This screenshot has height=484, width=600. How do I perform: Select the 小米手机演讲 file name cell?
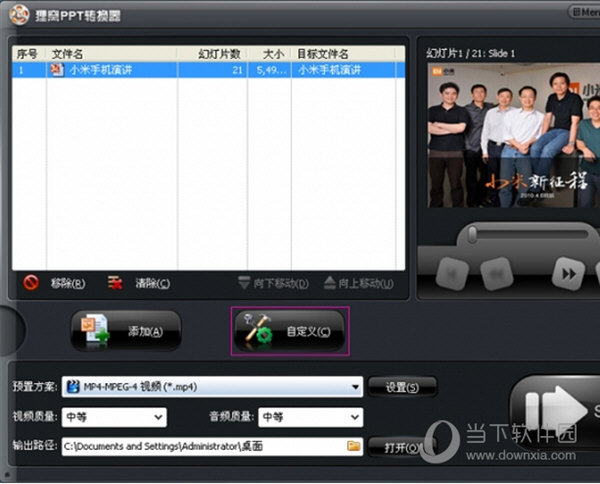point(112,70)
